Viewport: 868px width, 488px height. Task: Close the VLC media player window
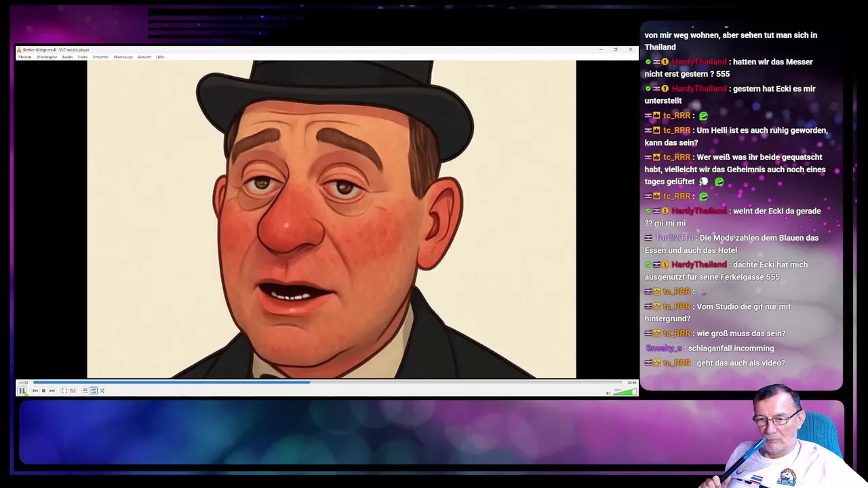631,49
